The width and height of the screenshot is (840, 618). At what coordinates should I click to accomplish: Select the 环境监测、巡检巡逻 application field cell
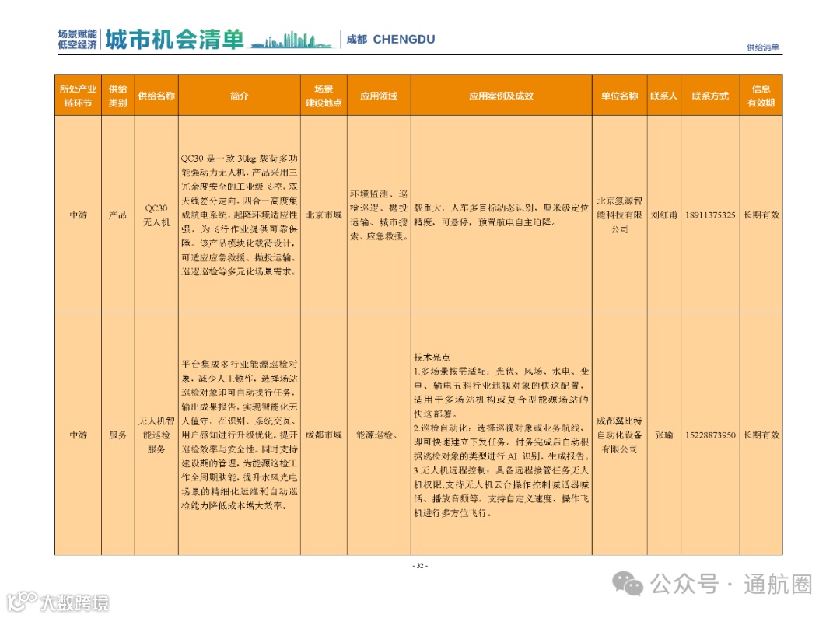(x=379, y=215)
